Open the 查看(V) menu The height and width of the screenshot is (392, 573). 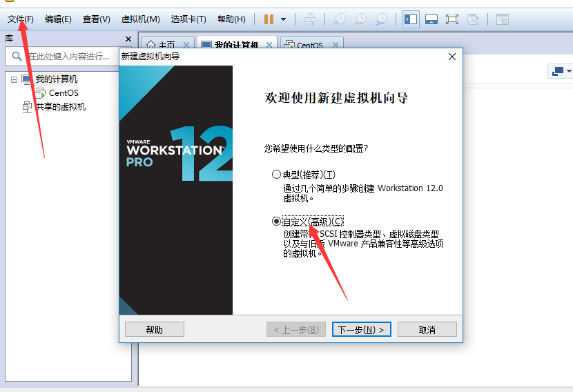point(97,19)
